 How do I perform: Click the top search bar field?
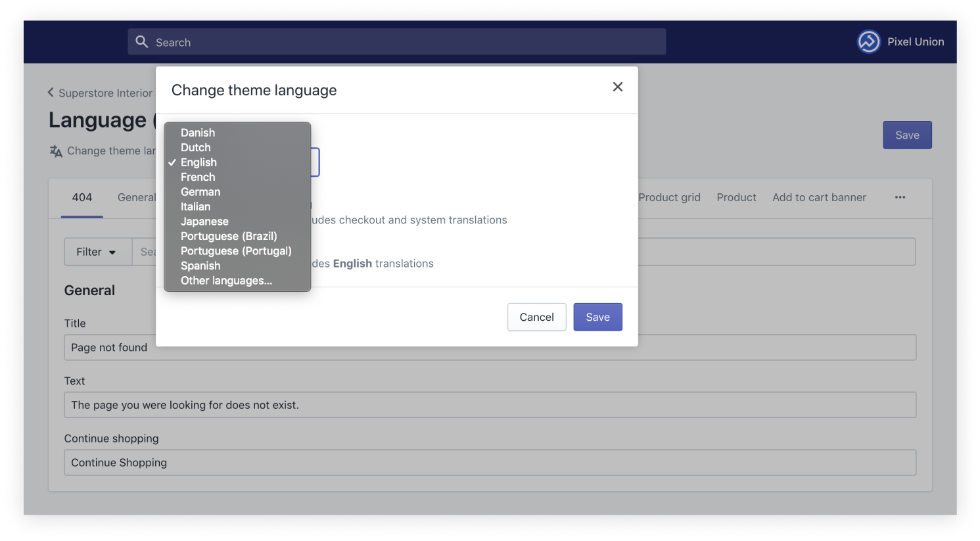408,42
